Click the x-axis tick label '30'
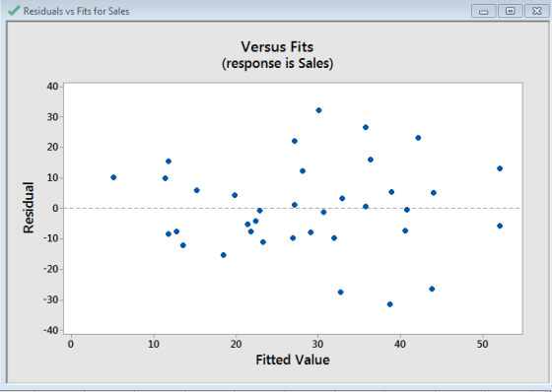Image resolution: width=552 pixels, height=392 pixels. coord(317,344)
